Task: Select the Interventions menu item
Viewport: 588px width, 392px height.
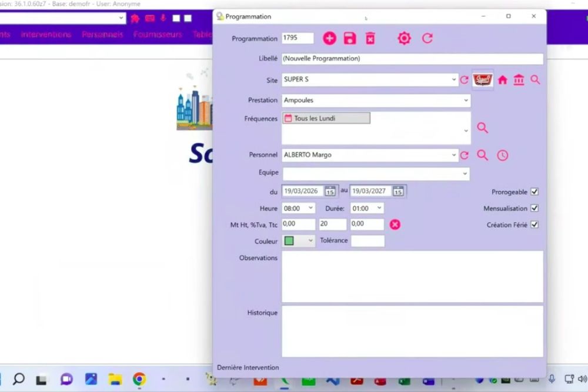Action: (46, 34)
